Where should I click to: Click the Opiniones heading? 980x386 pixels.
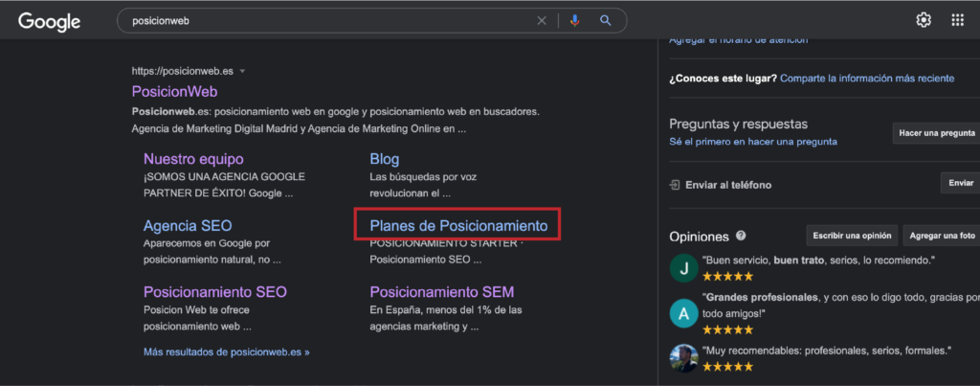click(699, 237)
